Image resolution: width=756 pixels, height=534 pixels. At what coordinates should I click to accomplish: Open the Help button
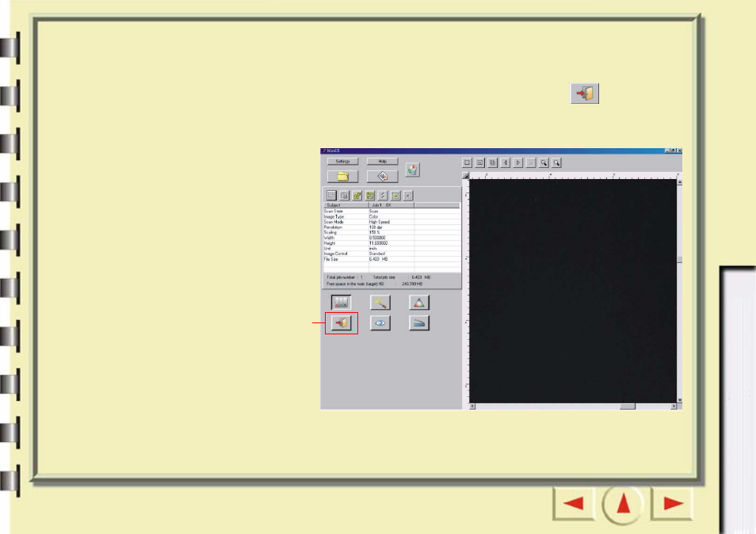382,162
